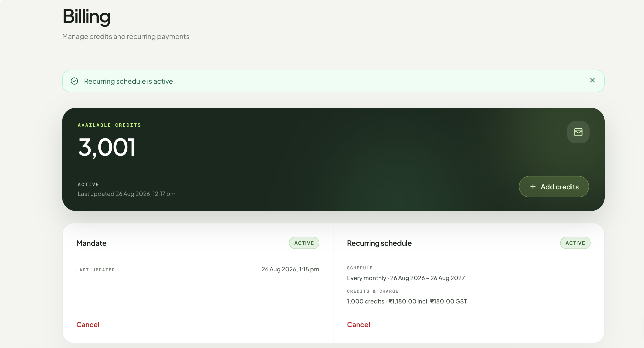Dismiss the recurring schedule active notification
Screen dimensions: 644x348
coord(592,80)
